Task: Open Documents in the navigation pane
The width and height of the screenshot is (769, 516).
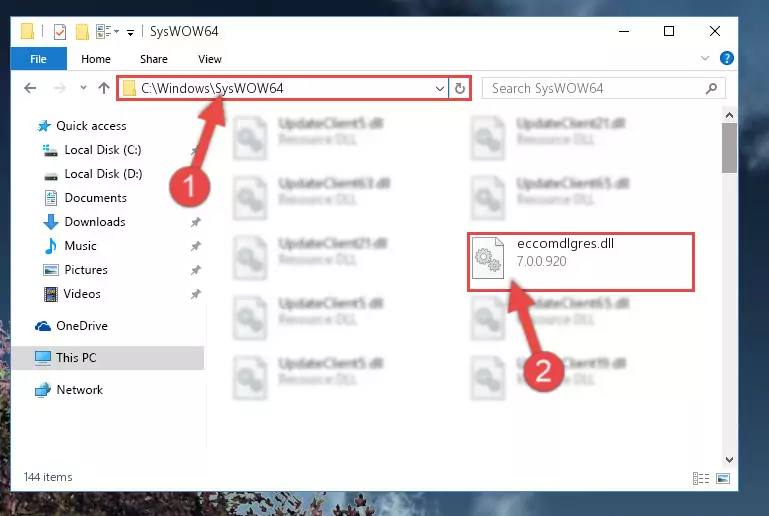Action: click(x=96, y=198)
